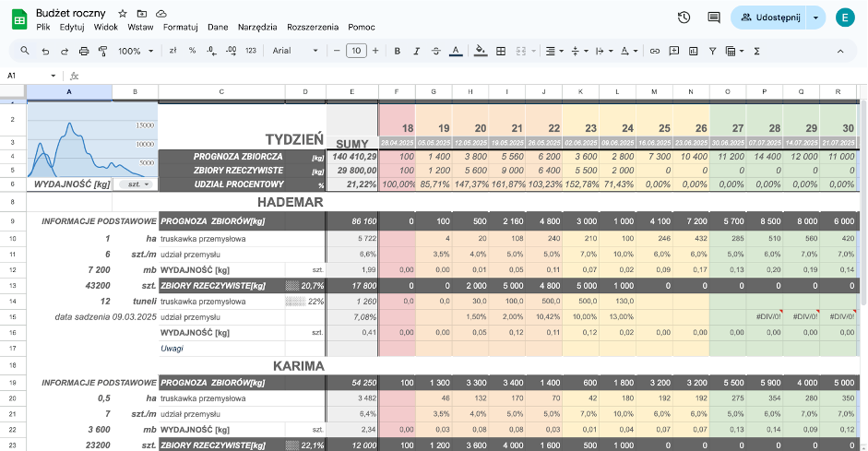Click the insert link icon
This screenshot has height=451, width=868.
click(x=655, y=51)
